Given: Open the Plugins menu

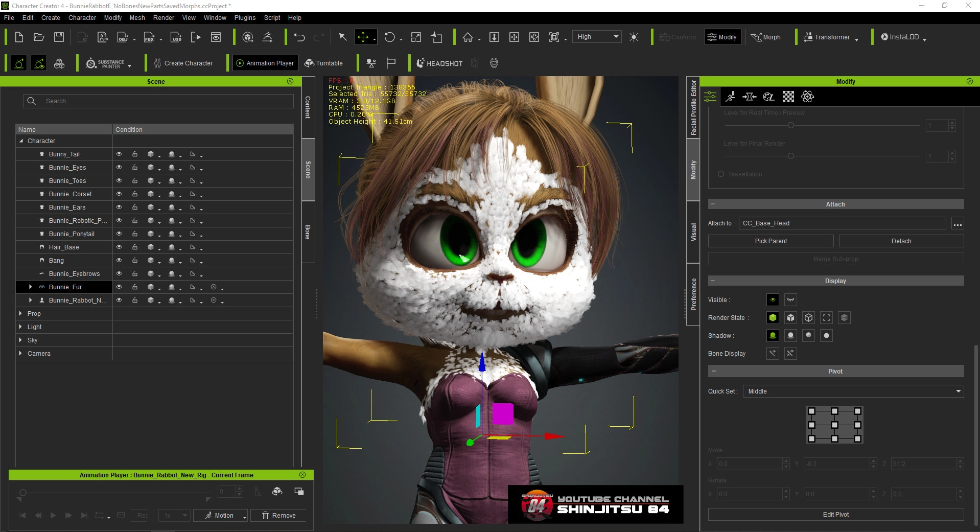Looking at the screenshot, I should click(x=245, y=17).
